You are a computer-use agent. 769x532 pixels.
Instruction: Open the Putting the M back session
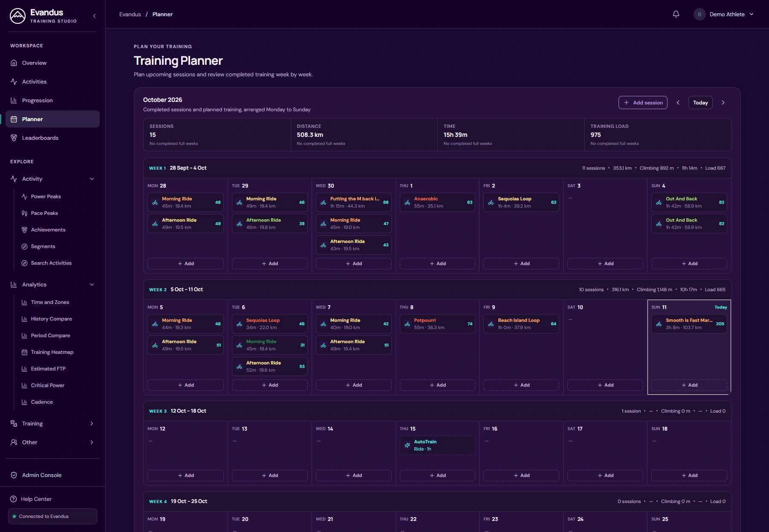[353, 202]
